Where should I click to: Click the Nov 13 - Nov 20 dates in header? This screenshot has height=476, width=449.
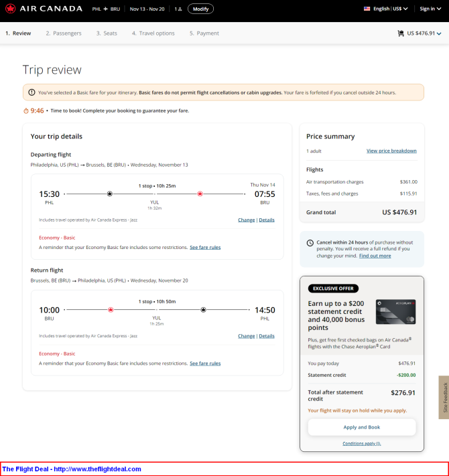coord(147,9)
